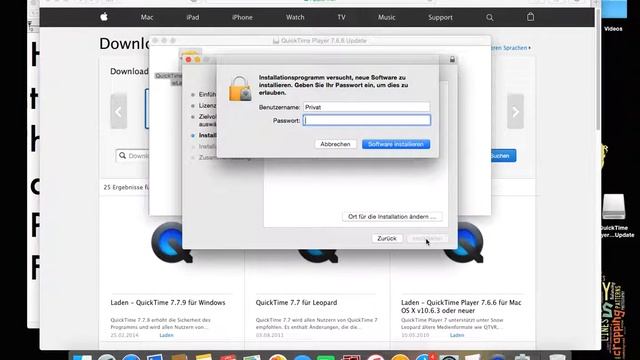
Task: Click the lock icon in installer title bar
Action: (452, 60)
